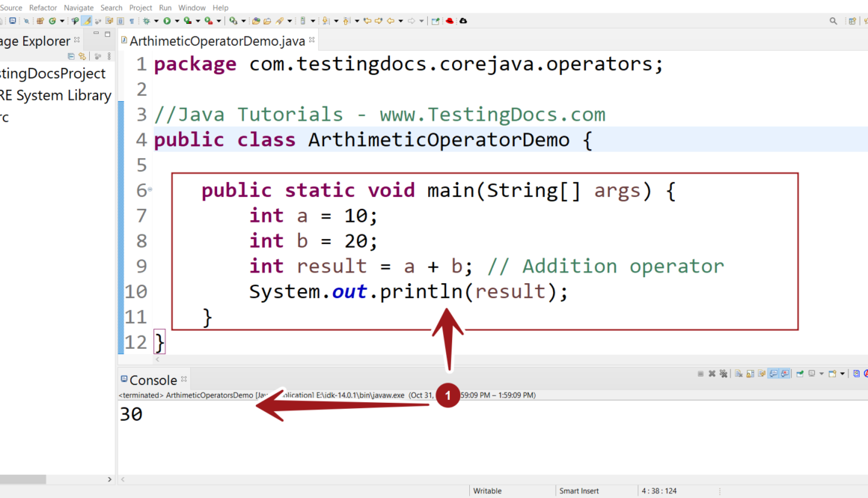Viewport: 868px width, 498px height.
Task: Select the ArthimeticOperatorDemo.java editor tab
Action: point(217,41)
